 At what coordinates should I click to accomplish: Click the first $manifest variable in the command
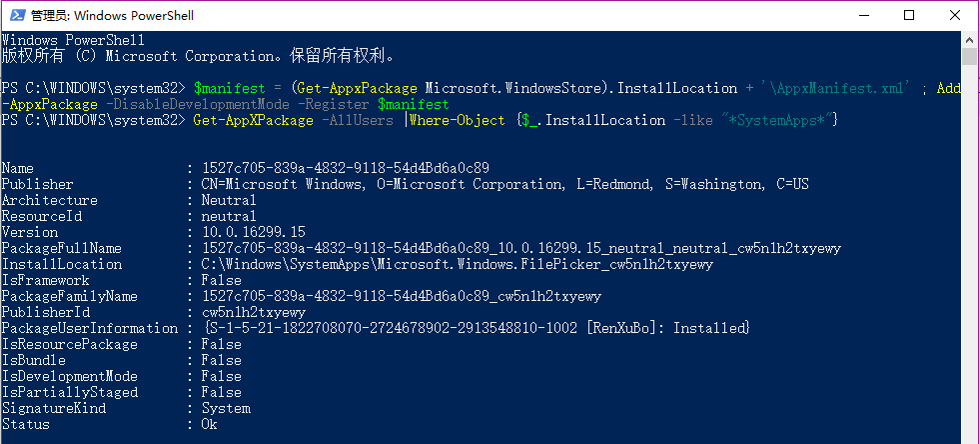[221, 88]
